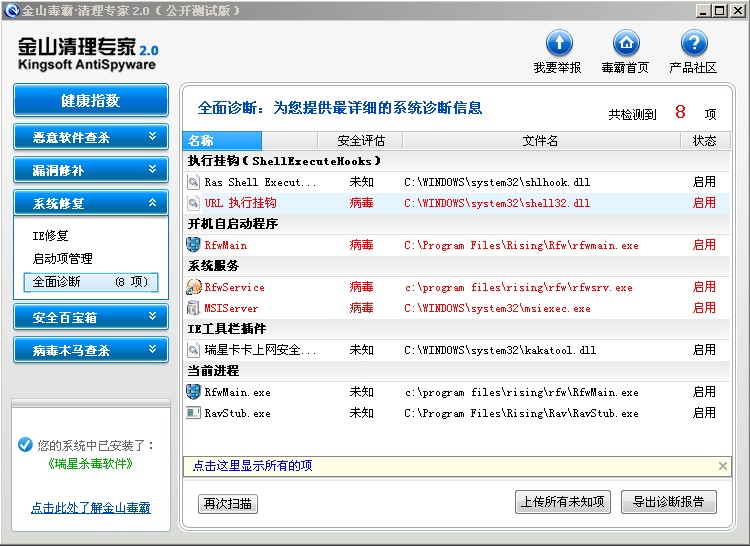
Task: Open the 健康指数 panel
Action: click(x=91, y=100)
